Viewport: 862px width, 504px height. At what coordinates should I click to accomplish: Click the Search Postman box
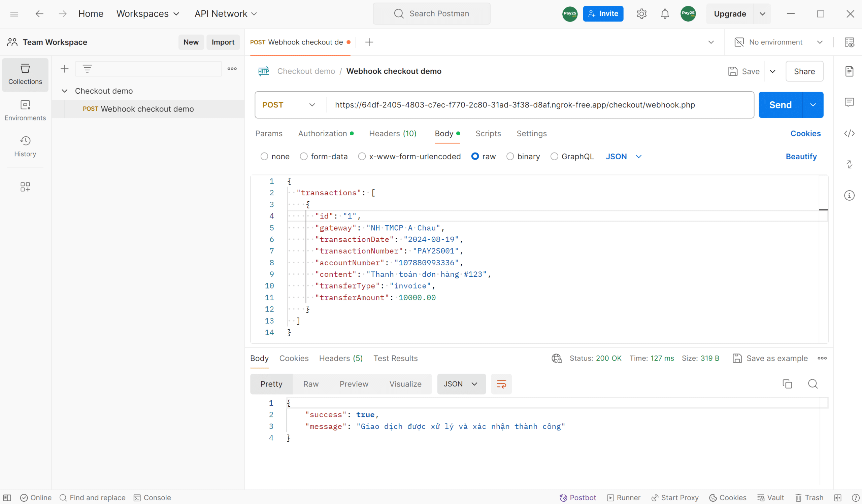click(x=431, y=14)
